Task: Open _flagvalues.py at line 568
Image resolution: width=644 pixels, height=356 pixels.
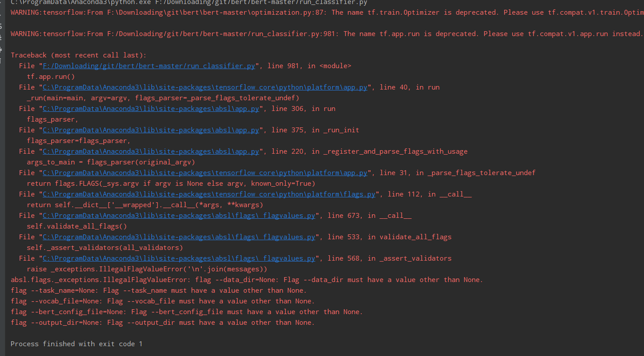Action: coord(178,258)
